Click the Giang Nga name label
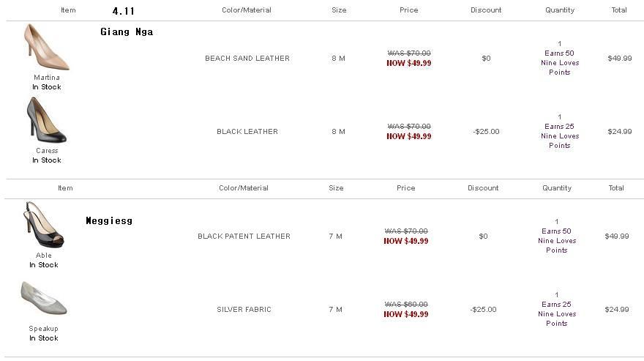The image size is (644, 361). tap(127, 32)
